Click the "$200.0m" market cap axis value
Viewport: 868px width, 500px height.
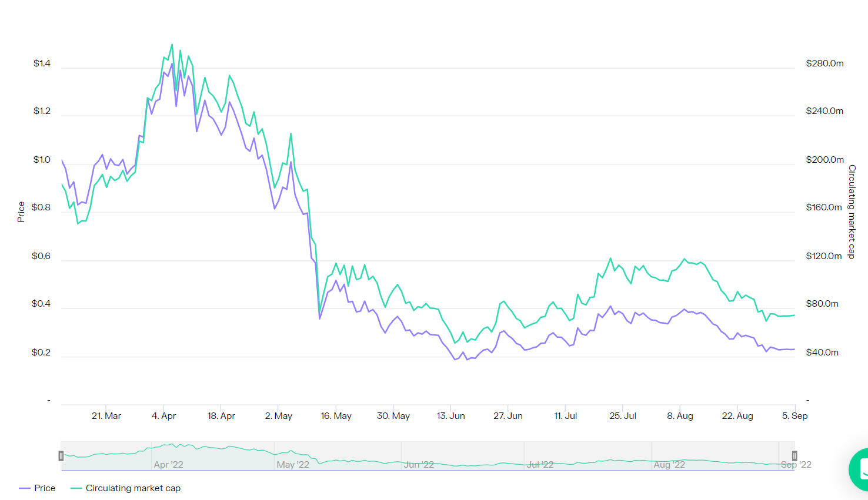pyautogui.click(x=825, y=160)
